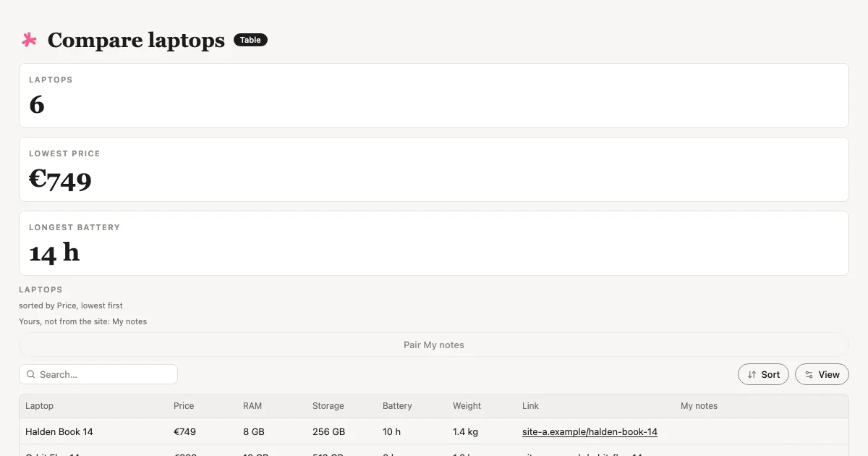
Task: Click the 256 GB storage cell
Action: 328,432
